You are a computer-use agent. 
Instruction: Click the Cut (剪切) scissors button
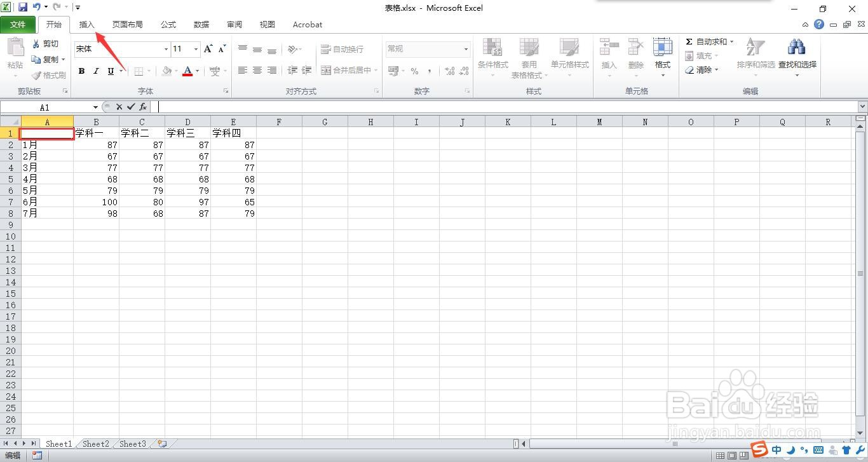(x=45, y=44)
